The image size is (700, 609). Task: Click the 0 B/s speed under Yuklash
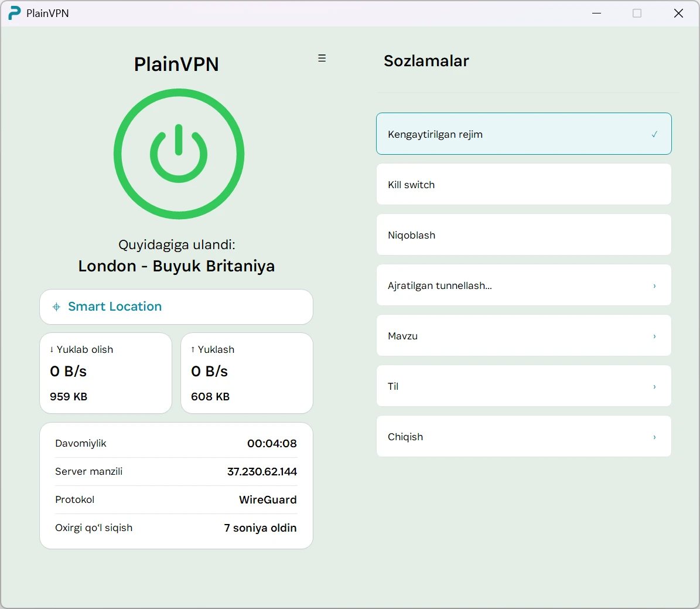pos(209,371)
